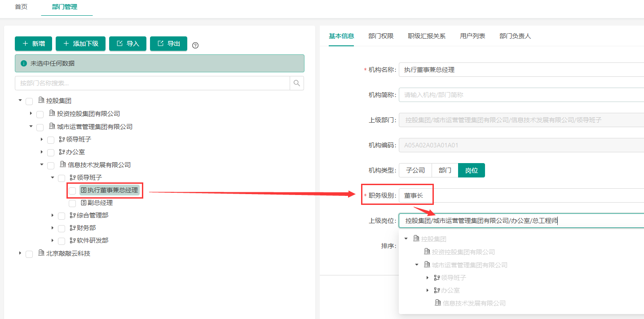The height and width of the screenshot is (319, 644).
Task: Select the 执行董事兼总经理 checkbox
Action: [x=72, y=191]
